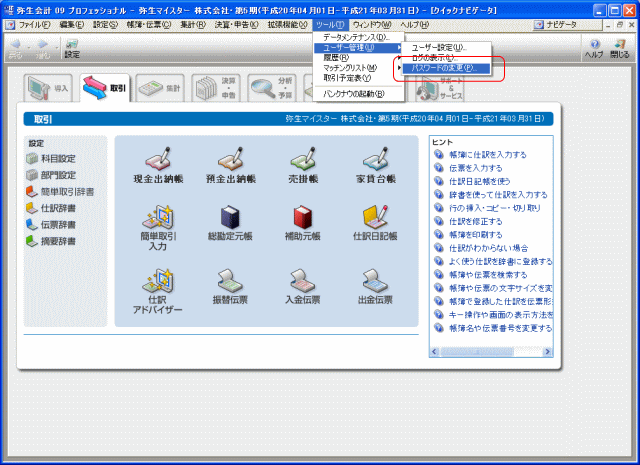This screenshot has width=640, height=465.
Task: Open the 集計 menu in menu bar
Action: pyautogui.click(x=193, y=25)
